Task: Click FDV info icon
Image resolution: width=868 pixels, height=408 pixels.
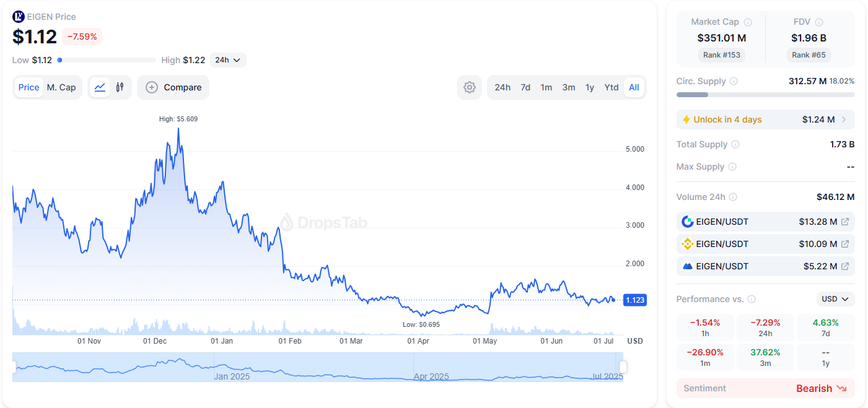Action: [819, 22]
